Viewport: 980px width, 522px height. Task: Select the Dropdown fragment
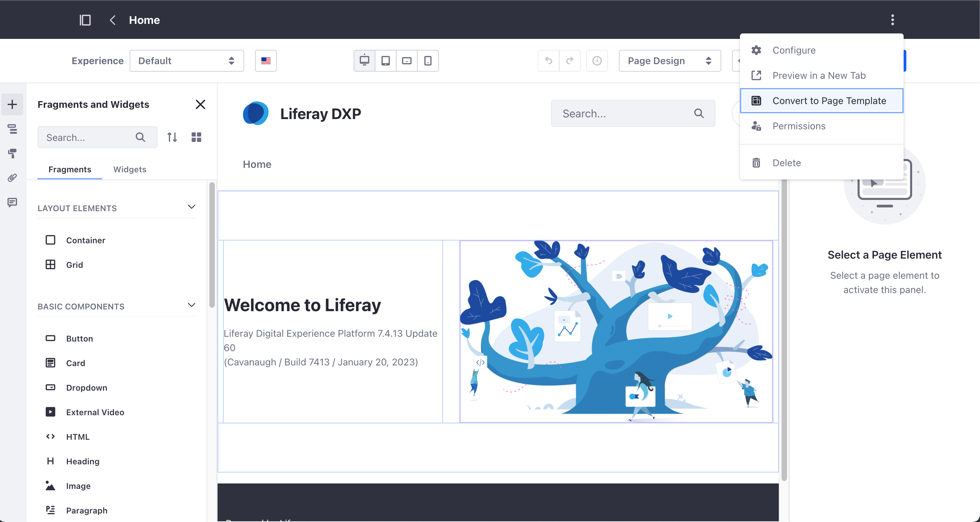pyautogui.click(x=116, y=387)
